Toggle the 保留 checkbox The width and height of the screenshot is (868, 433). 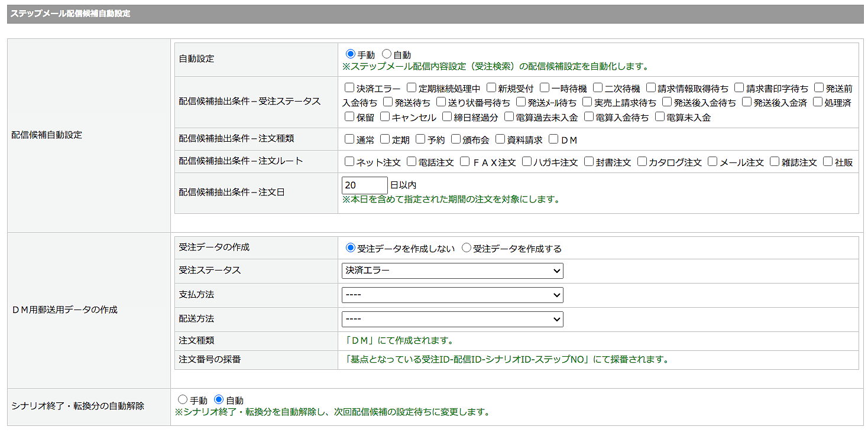(x=349, y=117)
